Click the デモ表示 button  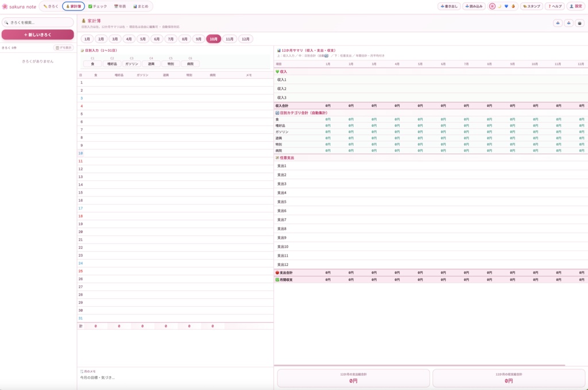[x=63, y=48]
